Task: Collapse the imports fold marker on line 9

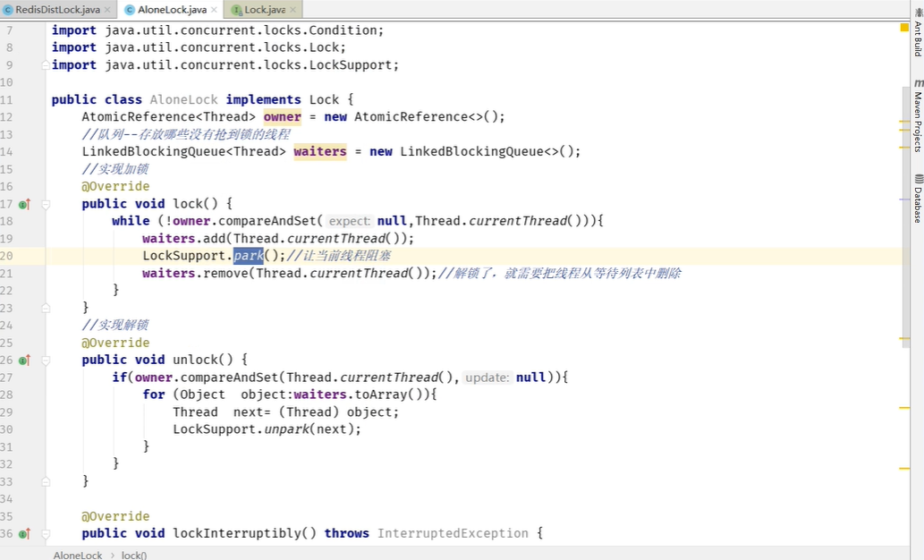Action: point(46,64)
